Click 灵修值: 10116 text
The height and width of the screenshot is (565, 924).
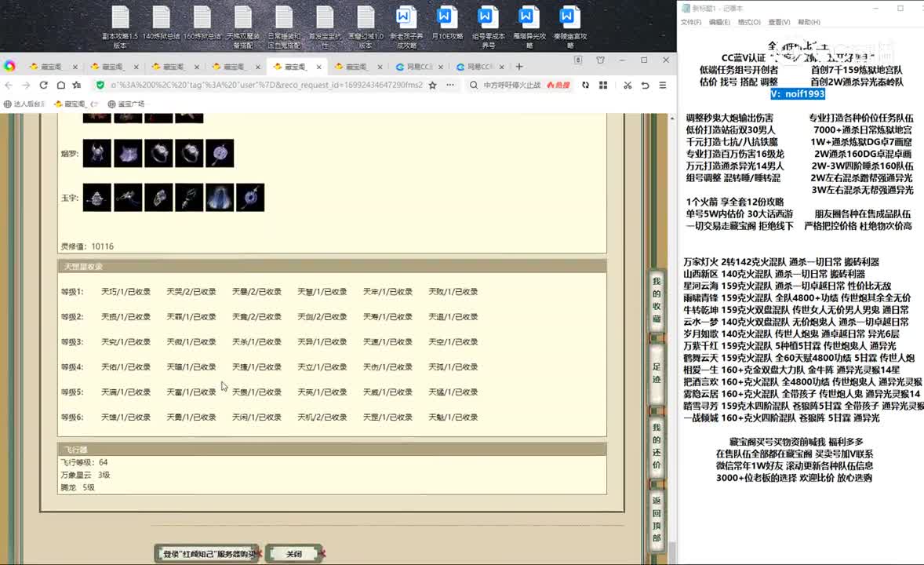coord(87,246)
